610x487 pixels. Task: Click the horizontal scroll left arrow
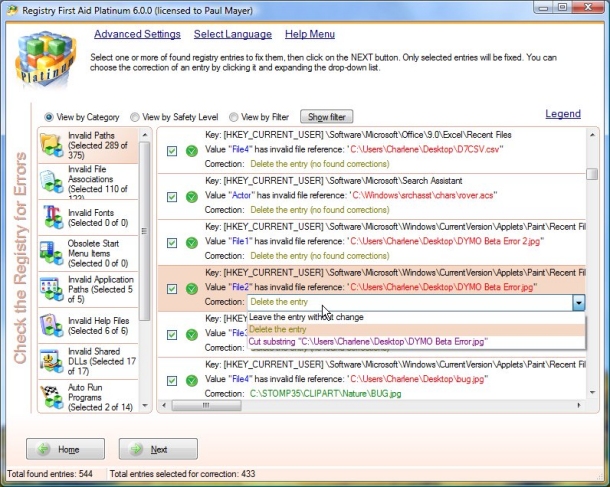164,405
